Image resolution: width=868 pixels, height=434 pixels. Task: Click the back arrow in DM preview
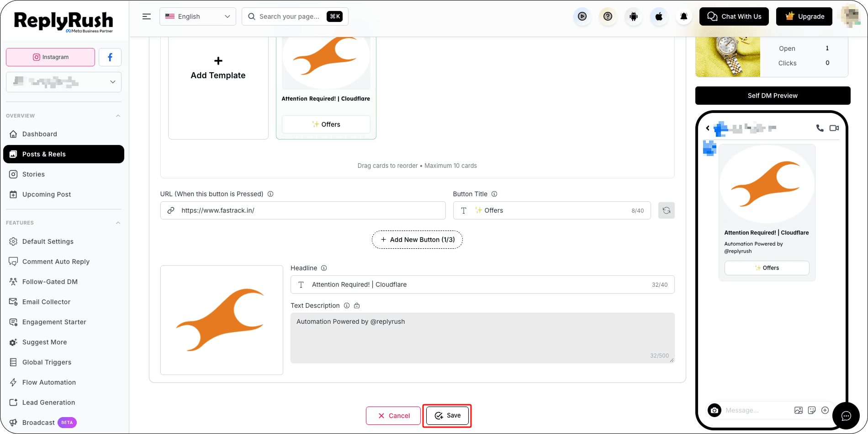(708, 128)
